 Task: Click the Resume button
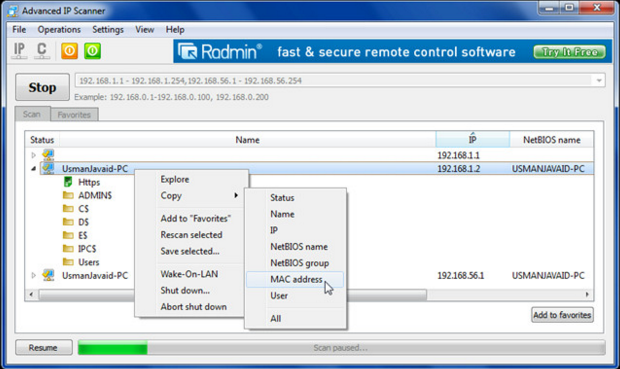(x=43, y=348)
